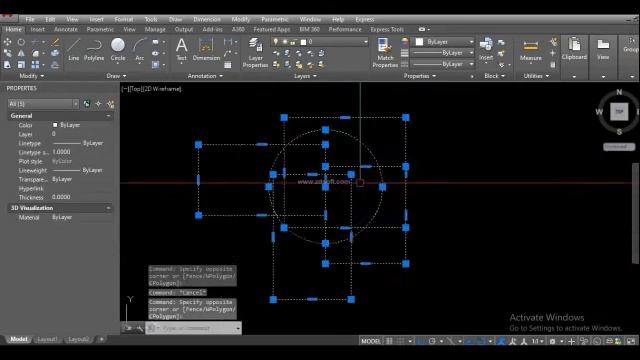This screenshot has width=640, height=360.
Task: Expand the Layers panel dropdown
Action: (305, 76)
